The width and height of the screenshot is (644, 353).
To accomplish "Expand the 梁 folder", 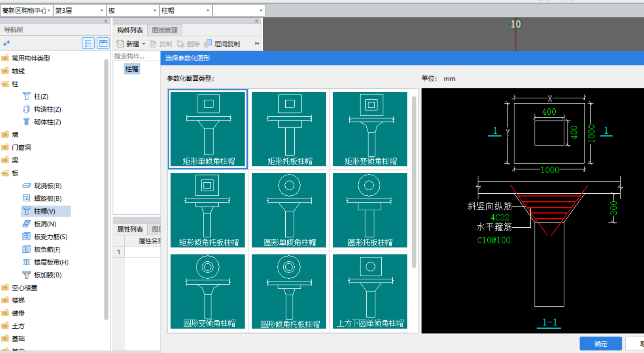I will [5, 160].
